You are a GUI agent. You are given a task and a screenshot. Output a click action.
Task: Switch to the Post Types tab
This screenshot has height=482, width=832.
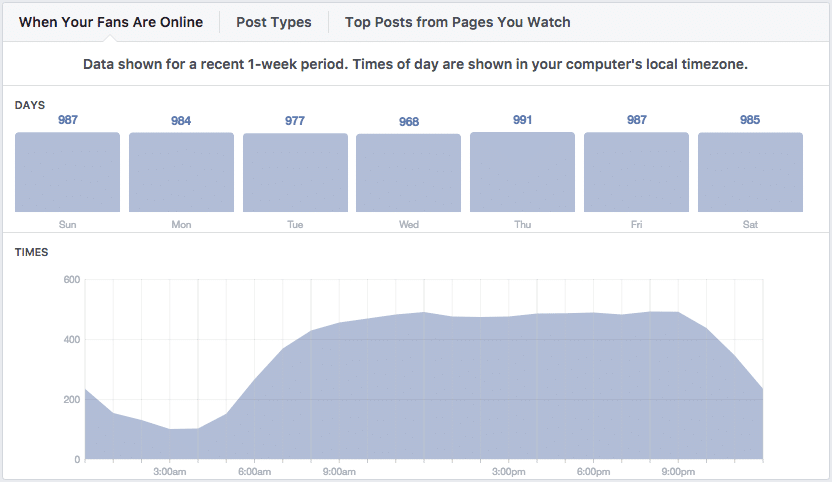tap(273, 22)
